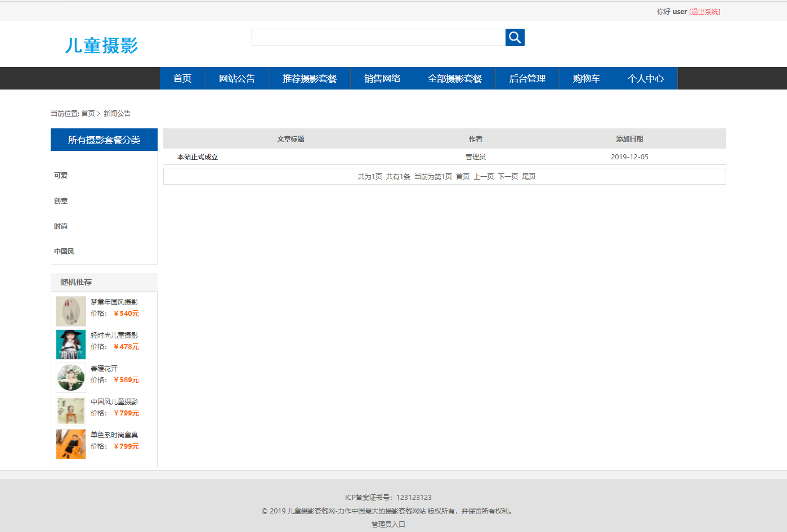
Task: Click the search magnifier icon
Action: (514, 37)
